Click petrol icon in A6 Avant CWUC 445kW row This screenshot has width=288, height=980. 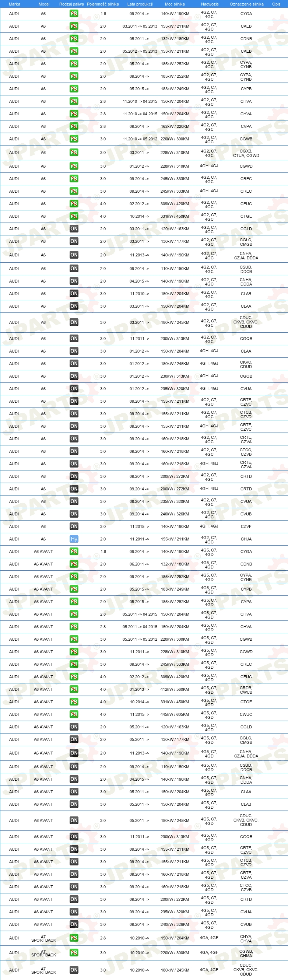tap(74, 714)
